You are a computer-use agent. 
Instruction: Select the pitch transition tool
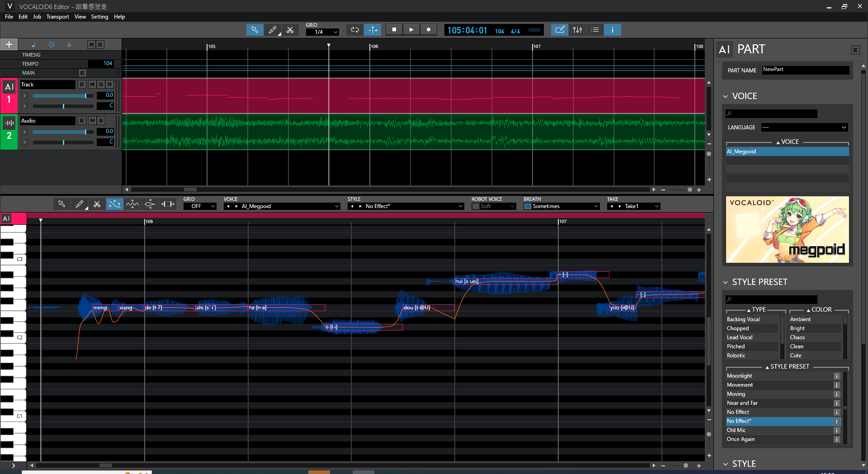(150, 204)
